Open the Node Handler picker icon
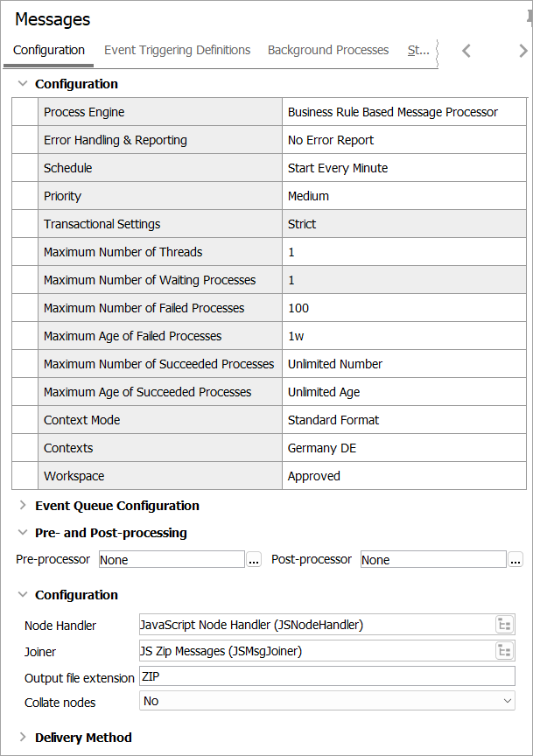 pyautogui.click(x=504, y=625)
